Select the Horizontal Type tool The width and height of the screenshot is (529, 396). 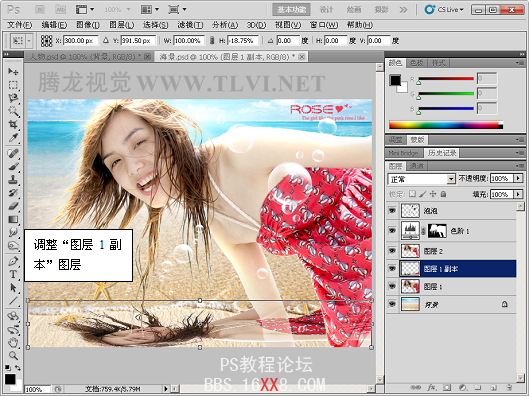point(13,274)
